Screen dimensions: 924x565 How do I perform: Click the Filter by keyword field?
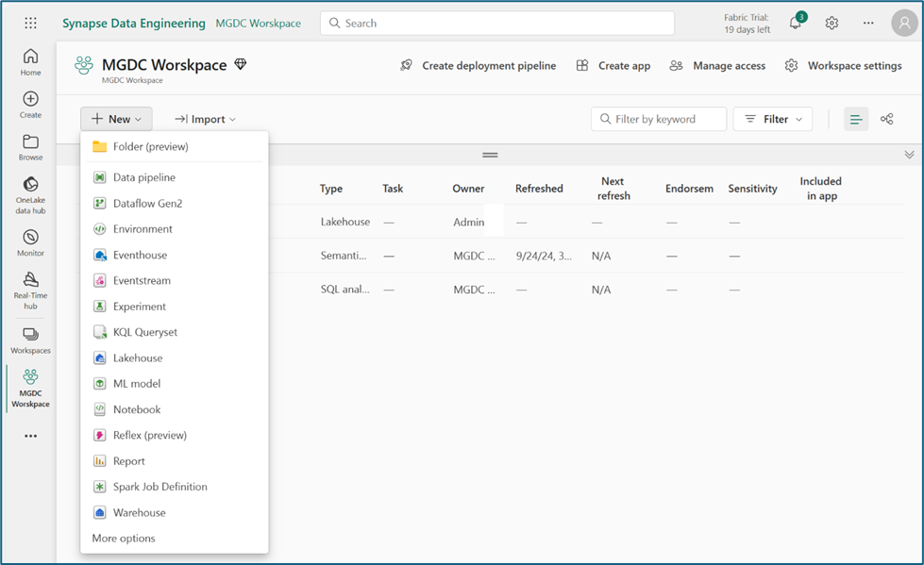click(x=659, y=119)
